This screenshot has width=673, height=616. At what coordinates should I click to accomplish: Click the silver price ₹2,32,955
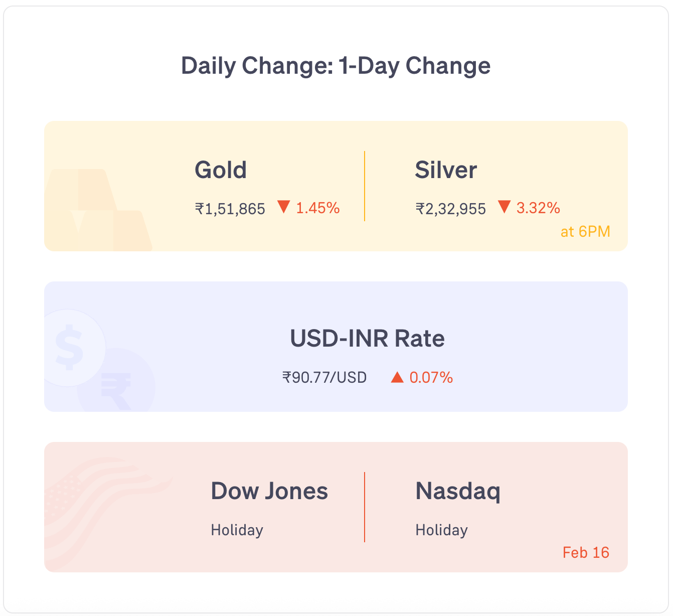tap(451, 209)
